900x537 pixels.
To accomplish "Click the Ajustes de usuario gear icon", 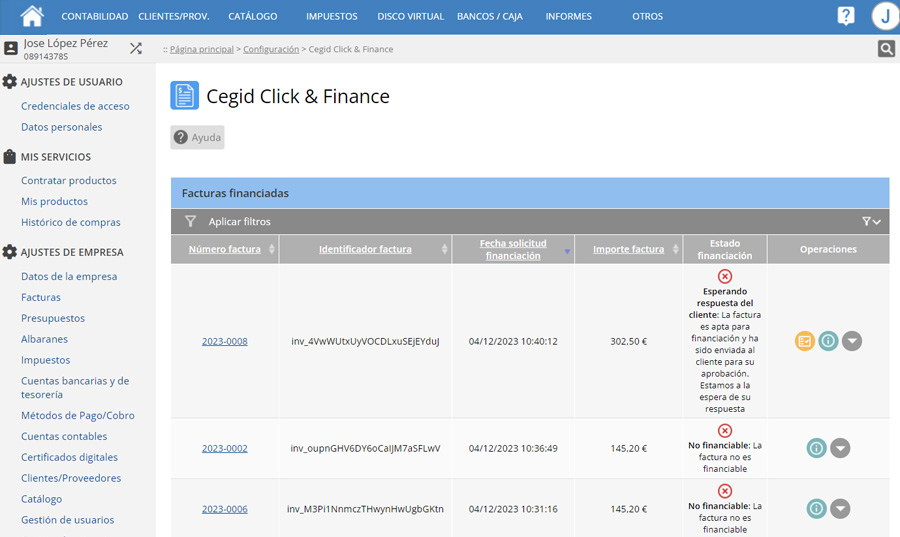I will 9,81.
